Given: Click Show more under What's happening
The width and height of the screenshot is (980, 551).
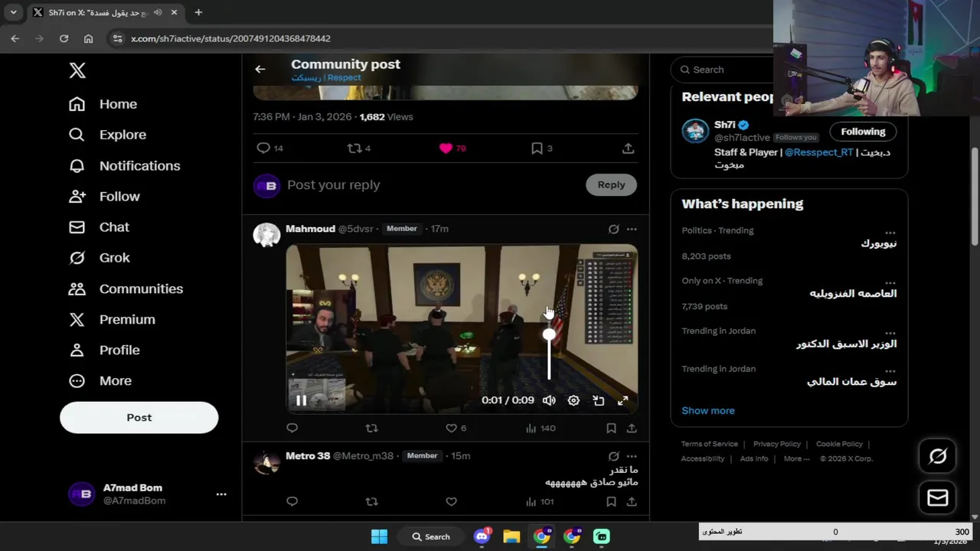Looking at the screenshot, I should click(708, 411).
